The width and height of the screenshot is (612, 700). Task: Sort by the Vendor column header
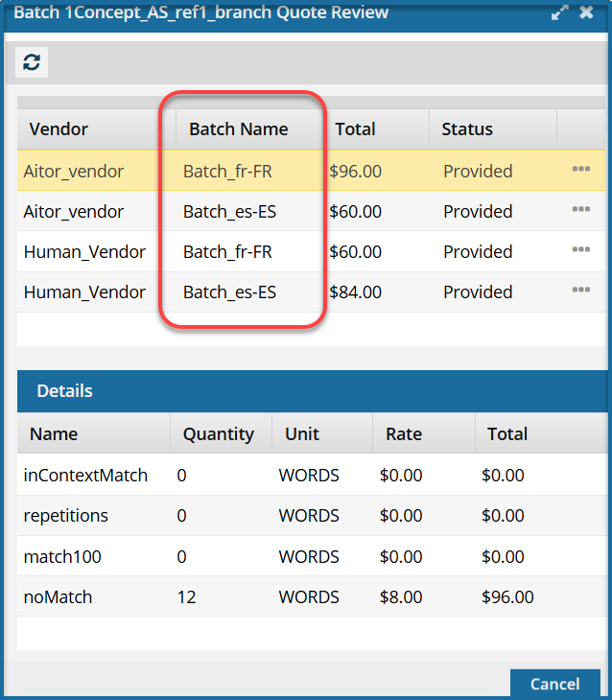pyautogui.click(x=59, y=128)
